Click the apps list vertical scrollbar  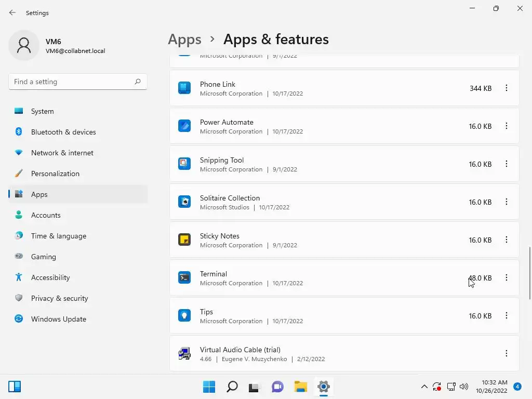click(x=529, y=273)
